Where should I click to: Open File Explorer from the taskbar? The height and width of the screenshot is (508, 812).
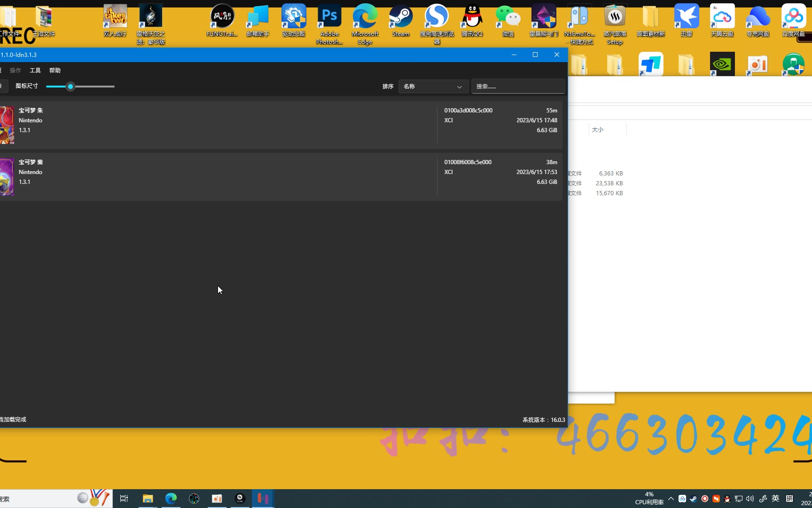148,499
